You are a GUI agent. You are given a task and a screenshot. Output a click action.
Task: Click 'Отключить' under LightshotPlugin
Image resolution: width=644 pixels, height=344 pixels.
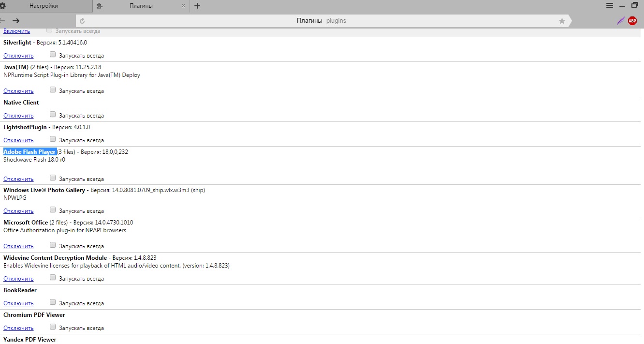(18, 140)
